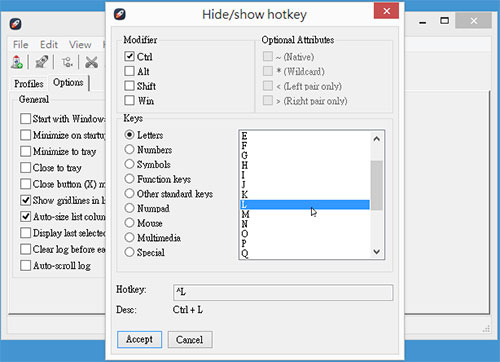Maximize the main background window

444,21
